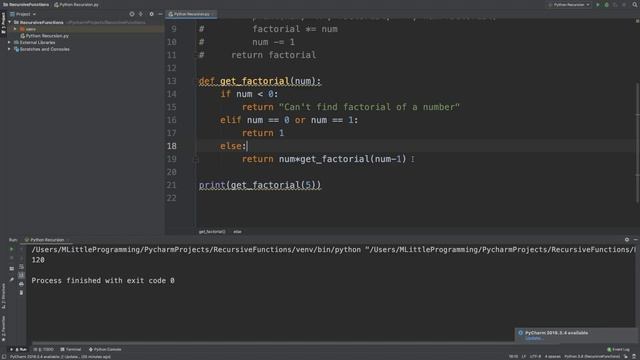Viewport: 640px width, 360px height.
Task: Hide the Run panel with minus icon
Action: [x=636, y=240]
